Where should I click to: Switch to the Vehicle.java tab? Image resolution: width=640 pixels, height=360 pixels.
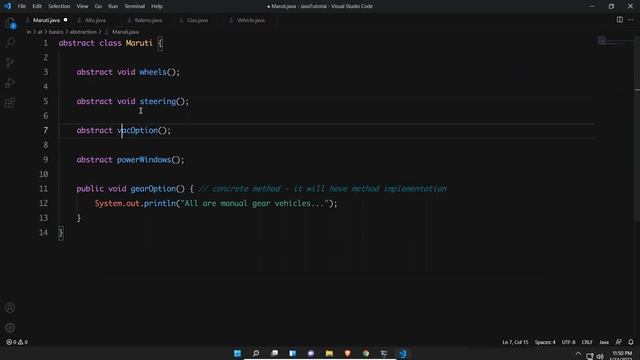251,20
